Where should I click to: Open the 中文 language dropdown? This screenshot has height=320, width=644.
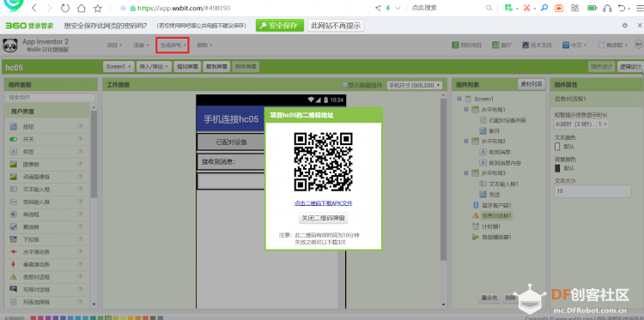pyautogui.click(x=574, y=45)
